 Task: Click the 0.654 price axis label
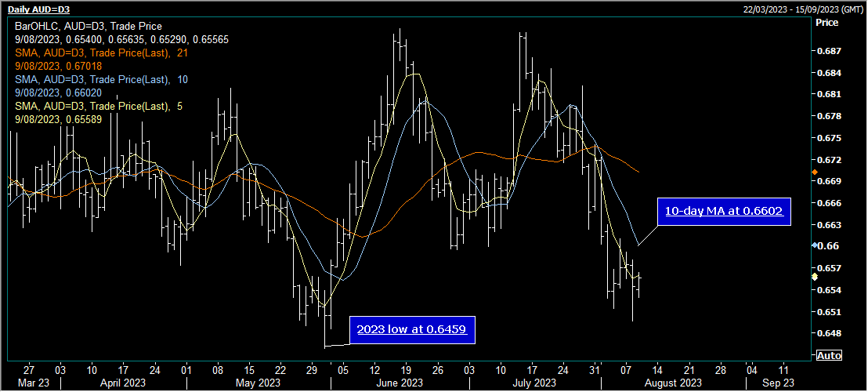coord(829,290)
